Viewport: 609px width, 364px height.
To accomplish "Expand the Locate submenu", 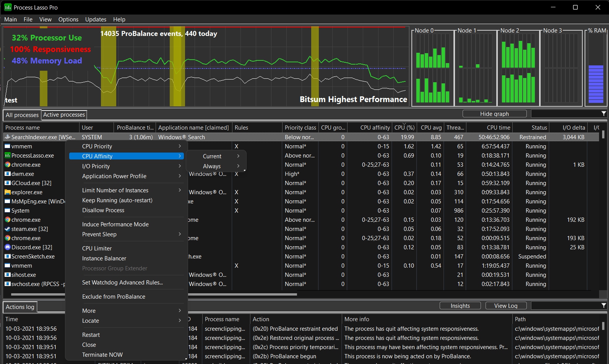I will [127, 320].
